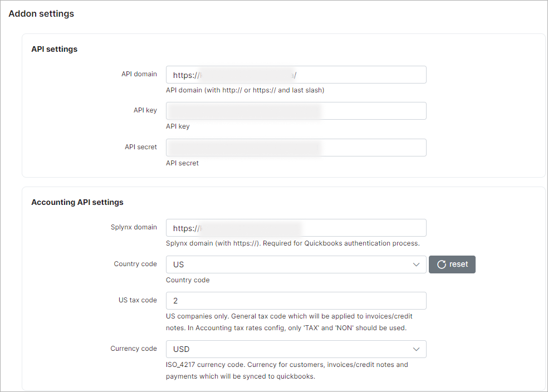This screenshot has height=392, width=548.
Task: Click the "Addon settings" page heading
Action: (x=41, y=14)
